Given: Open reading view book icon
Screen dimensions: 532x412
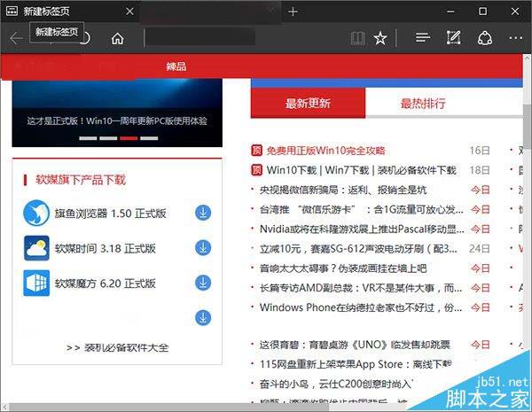Looking at the screenshot, I should coord(358,38).
